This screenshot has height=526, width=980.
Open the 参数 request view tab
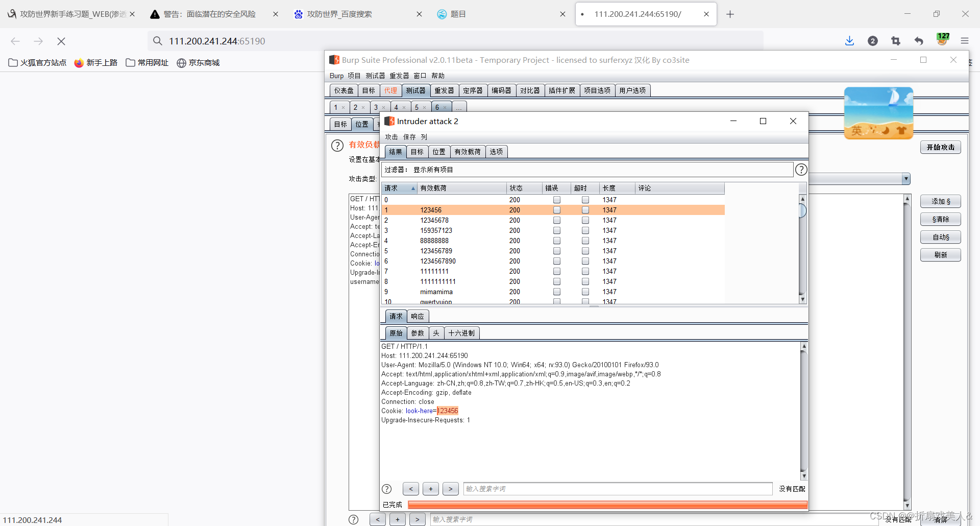click(418, 333)
